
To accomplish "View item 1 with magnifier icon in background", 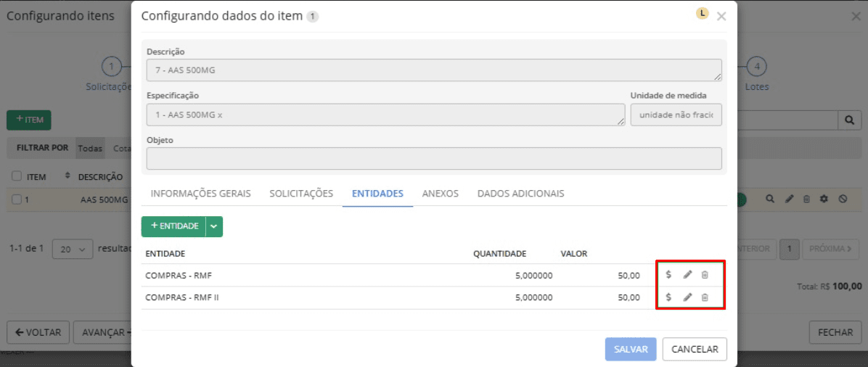I will (x=769, y=199).
